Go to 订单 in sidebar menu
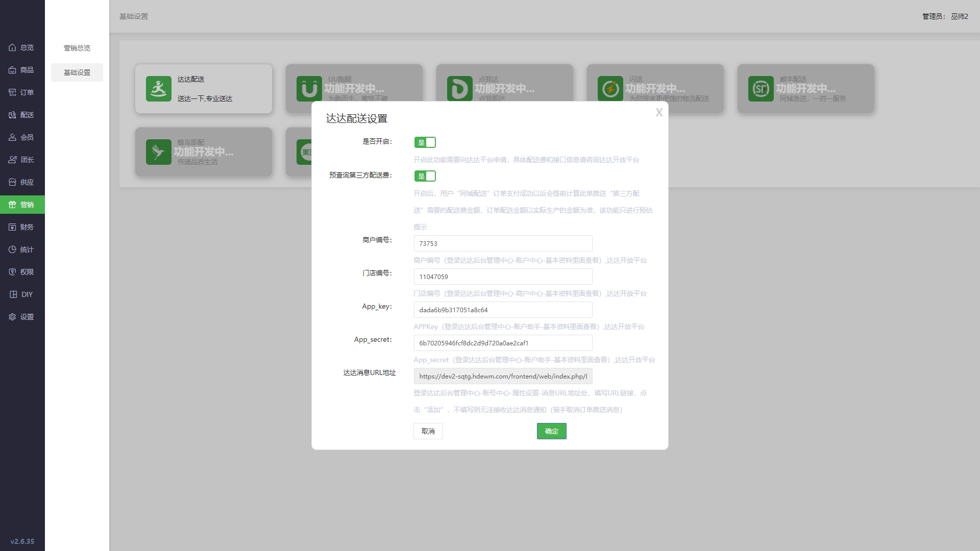980x551 pixels. (x=22, y=92)
